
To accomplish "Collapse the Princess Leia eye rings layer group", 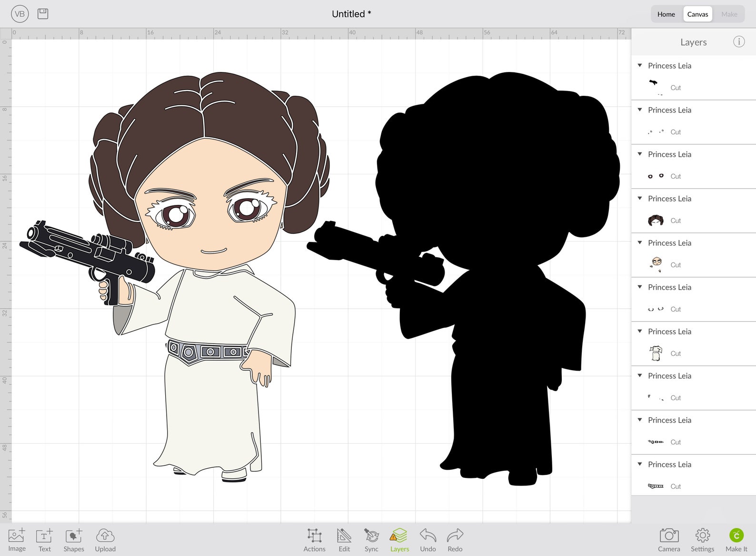I will (640, 154).
